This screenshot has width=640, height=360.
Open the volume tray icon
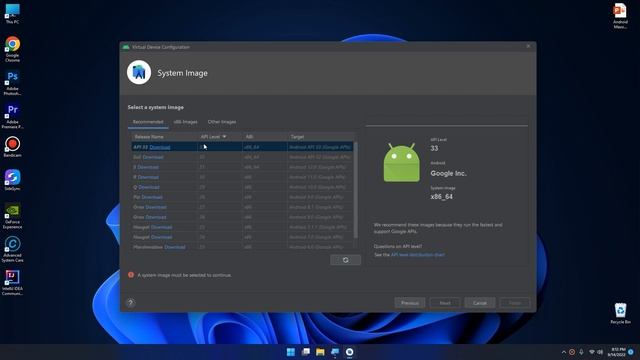[x=600, y=352]
